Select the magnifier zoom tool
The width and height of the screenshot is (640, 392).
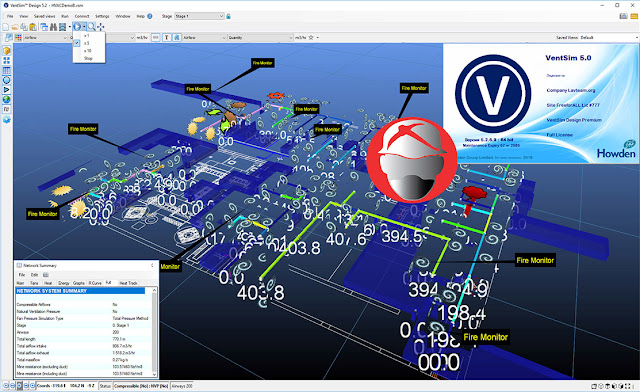pos(91,27)
